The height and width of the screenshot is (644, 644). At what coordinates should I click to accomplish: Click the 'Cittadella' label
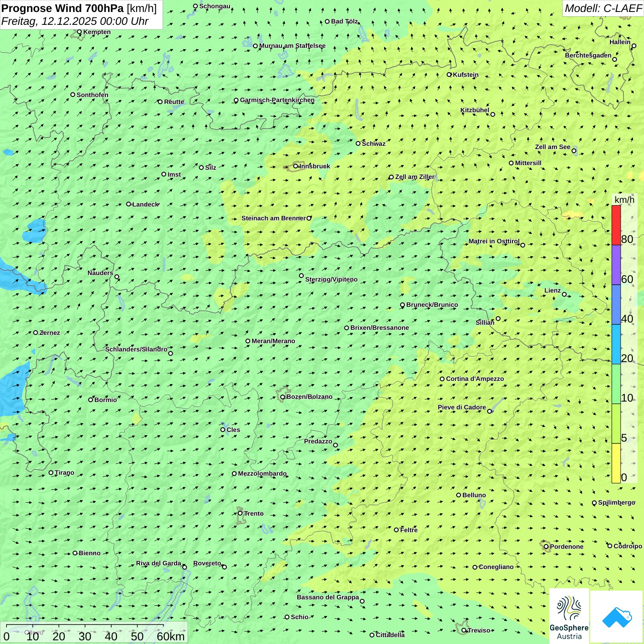391,635
